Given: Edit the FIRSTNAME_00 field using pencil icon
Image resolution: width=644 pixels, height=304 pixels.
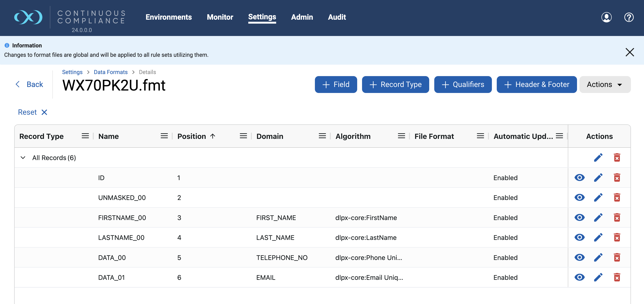Looking at the screenshot, I should tap(598, 217).
